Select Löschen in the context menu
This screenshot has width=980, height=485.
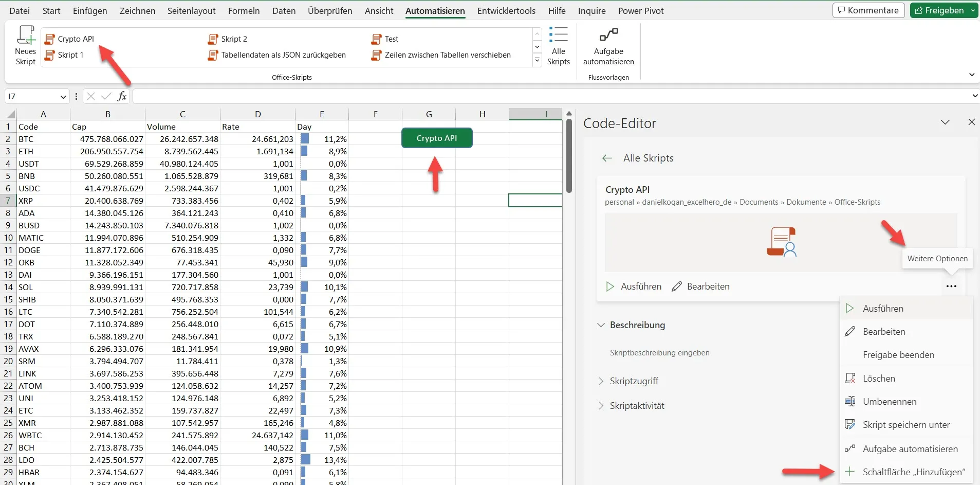(879, 379)
